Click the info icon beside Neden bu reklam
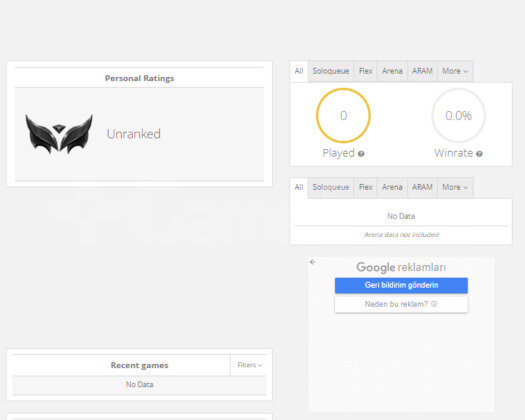The height and width of the screenshot is (420, 525). 434,304
